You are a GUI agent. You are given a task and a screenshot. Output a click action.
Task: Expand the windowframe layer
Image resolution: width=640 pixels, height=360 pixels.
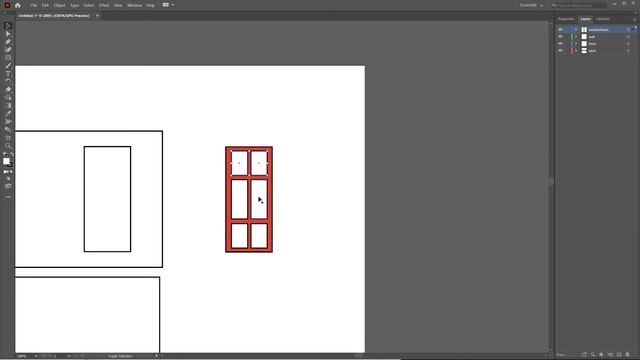pos(576,30)
